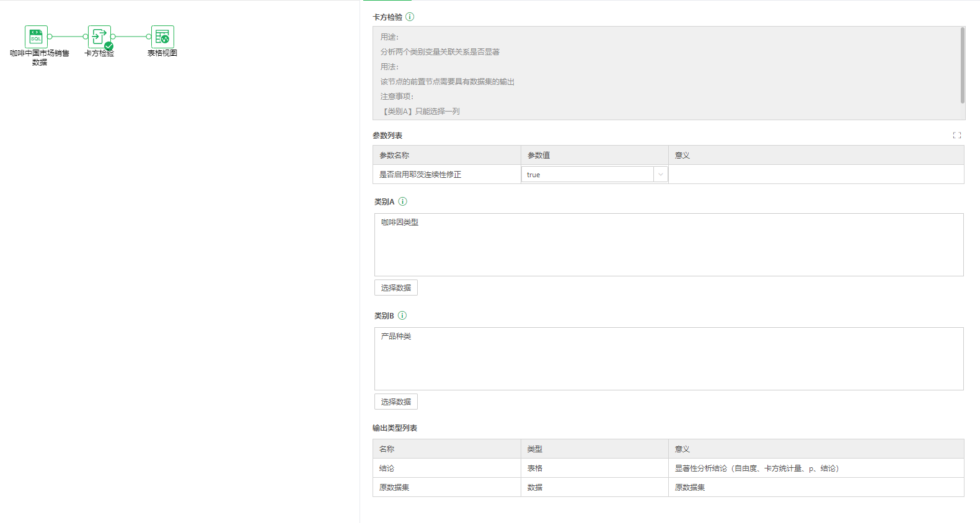Select the 表格视图 node icon
Screen dimensions: 980x523
point(162,37)
